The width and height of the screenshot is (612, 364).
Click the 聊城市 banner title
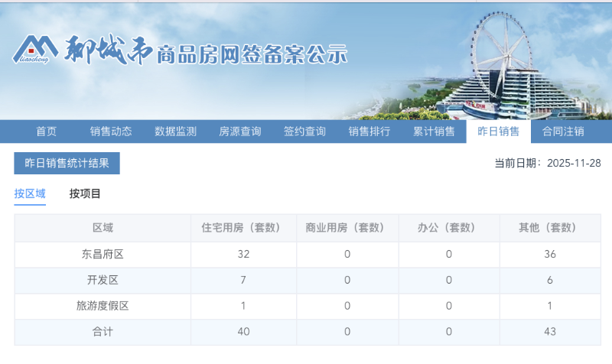pyautogui.click(x=108, y=50)
